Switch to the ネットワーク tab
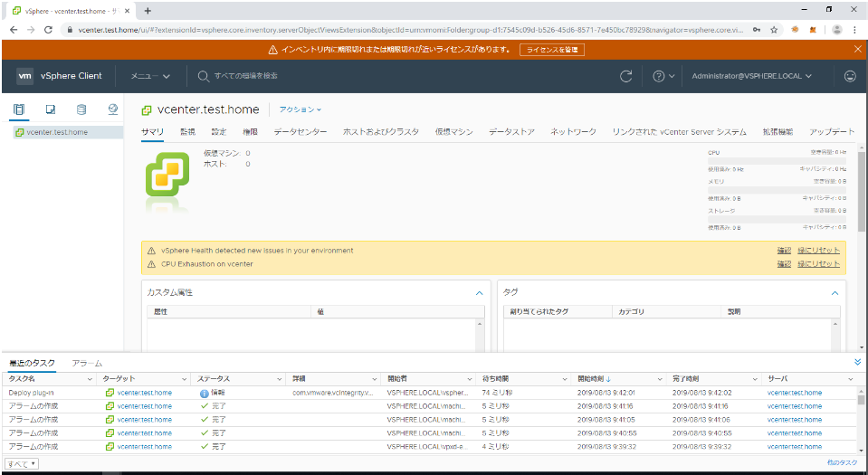This screenshot has height=475, width=868. (573, 132)
